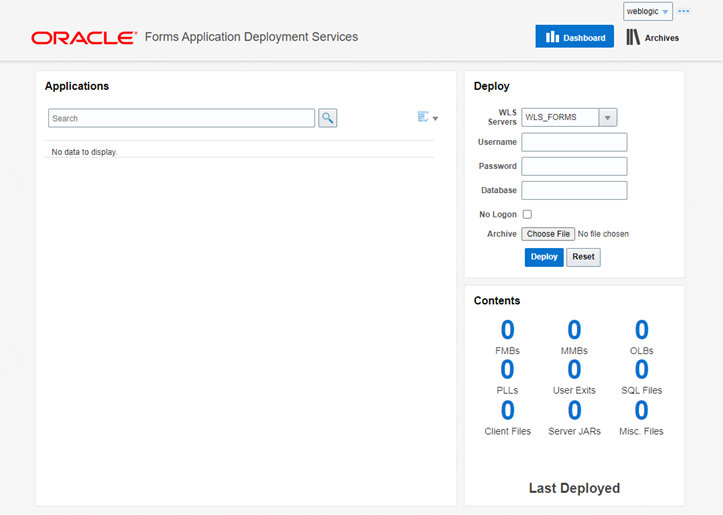
Task: Click the SQL Files count number
Action: tap(641, 369)
